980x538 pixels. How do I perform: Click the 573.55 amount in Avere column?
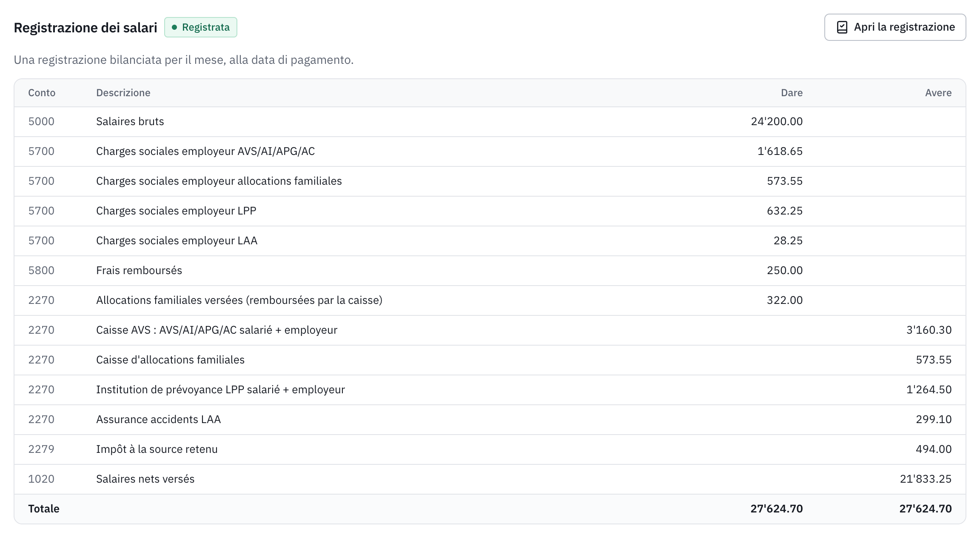tap(934, 360)
